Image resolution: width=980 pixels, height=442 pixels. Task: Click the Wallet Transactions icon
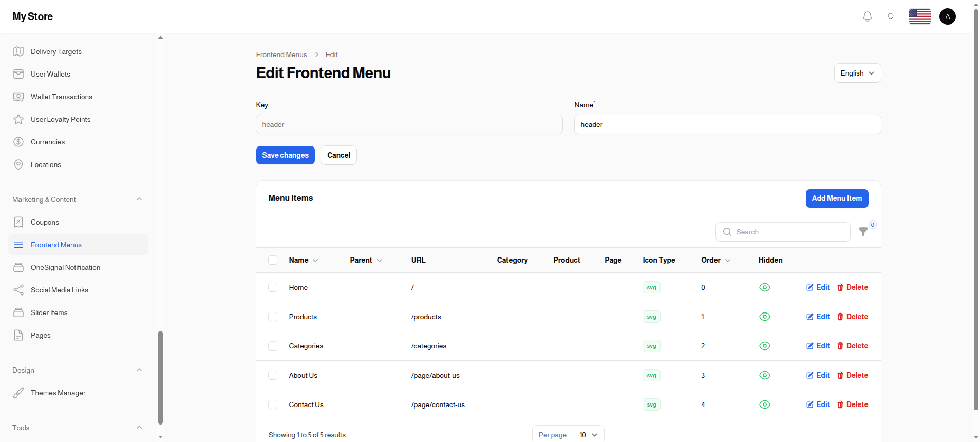[x=18, y=97]
